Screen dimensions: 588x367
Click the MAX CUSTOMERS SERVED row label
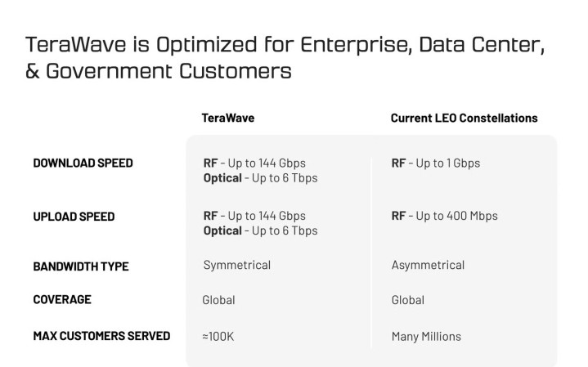[x=101, y=336]
